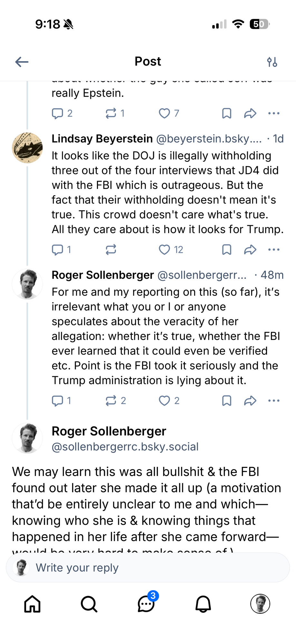Open thread view settings icon
The width and height of the screenshot is (296, 644).
272,62
